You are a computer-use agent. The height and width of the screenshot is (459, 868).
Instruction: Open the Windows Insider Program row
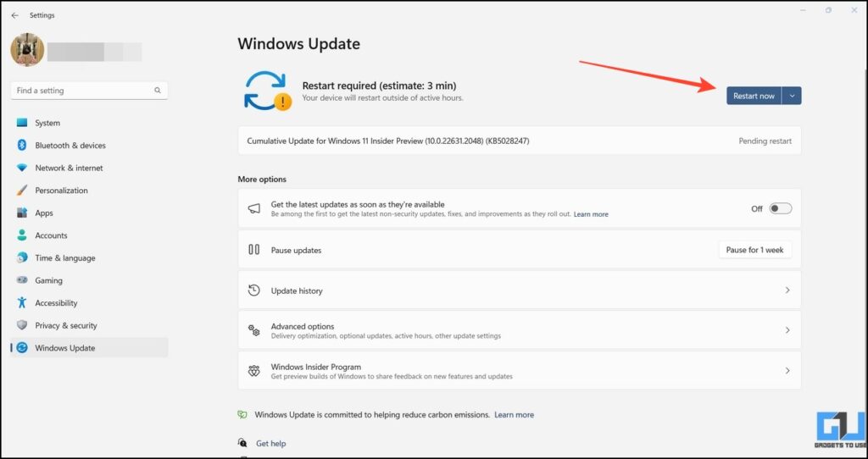click(520, 371)
